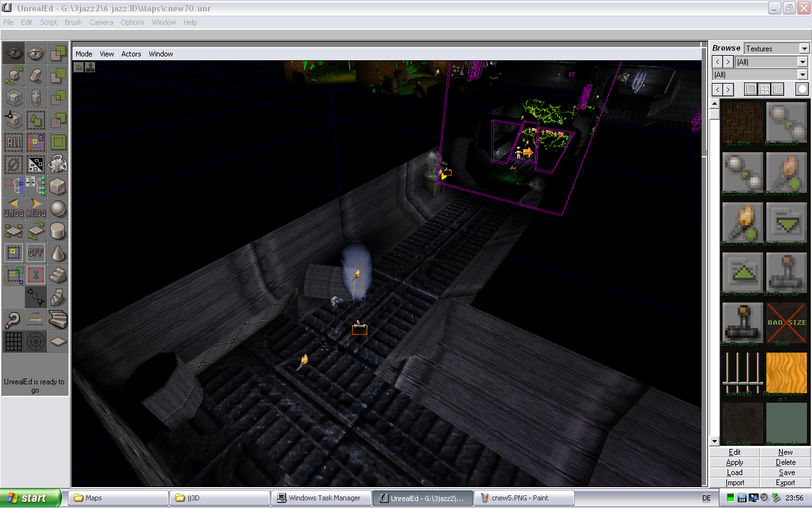Open the second (All) group dropdown
The width and height of the screenshot is (812, 508).
(802, 75)
